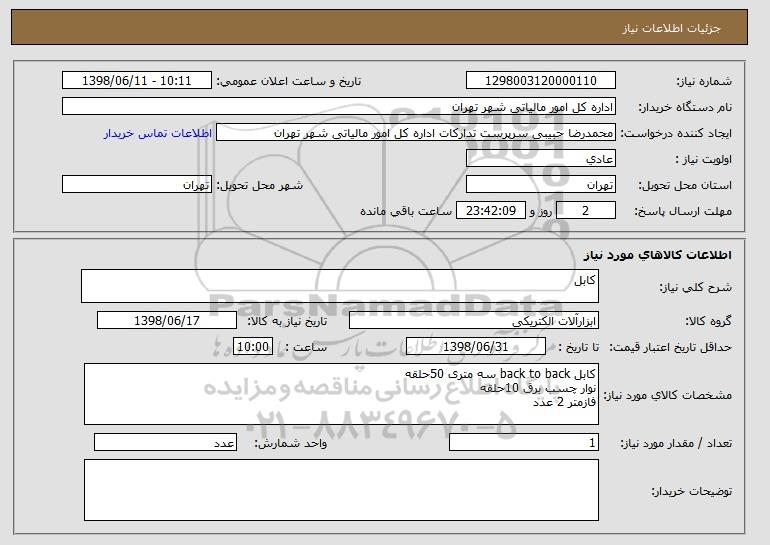Click the گروه کالا label
Screen dimensions: 770x545
coord(708,321)
